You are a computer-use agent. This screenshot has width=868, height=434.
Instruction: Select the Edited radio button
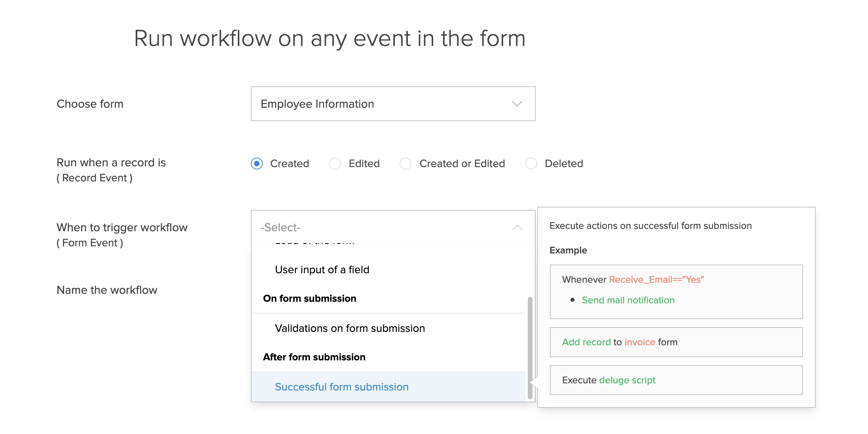[335, 164]
